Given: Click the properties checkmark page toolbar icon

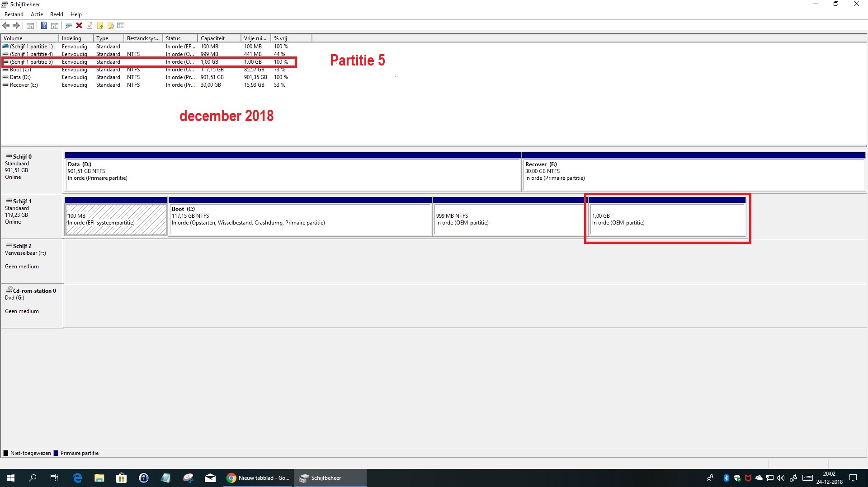Looking at the screenshot, I should [x=90, y=25].
